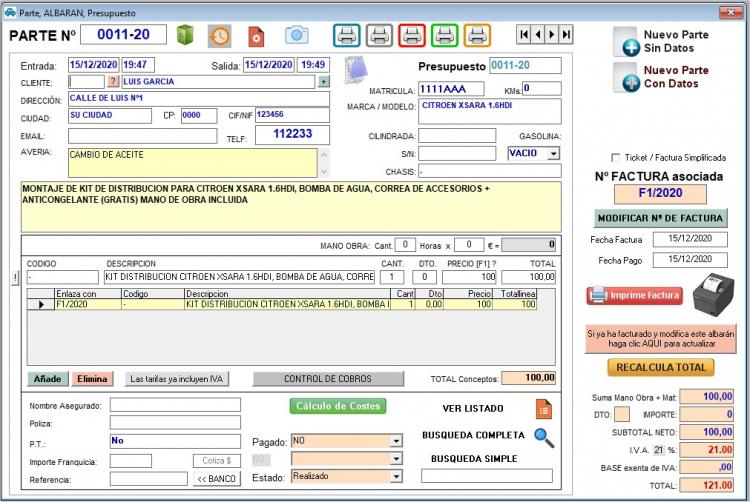Click the plus button beside client name
Screen dimensions: 750x502
(x=324, y=82)
